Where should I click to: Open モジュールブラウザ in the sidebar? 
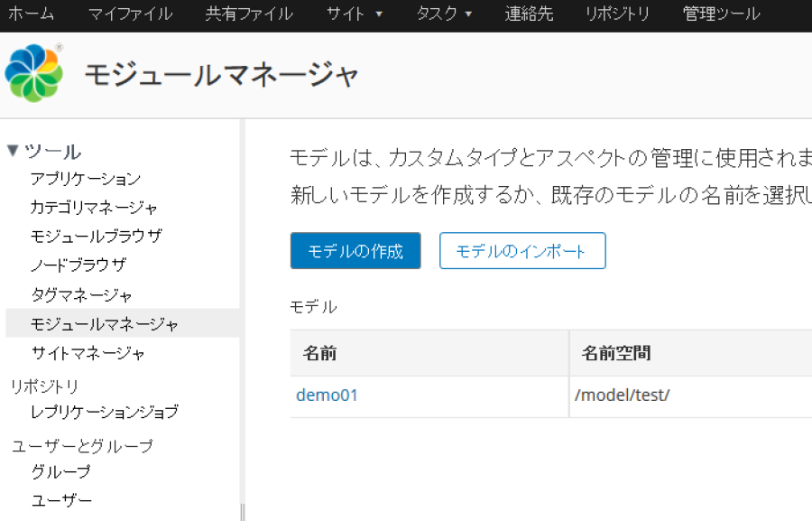click(97, 237)
